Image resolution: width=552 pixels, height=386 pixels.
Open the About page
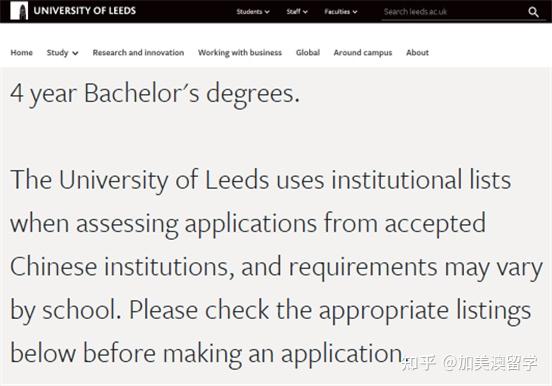417,52
